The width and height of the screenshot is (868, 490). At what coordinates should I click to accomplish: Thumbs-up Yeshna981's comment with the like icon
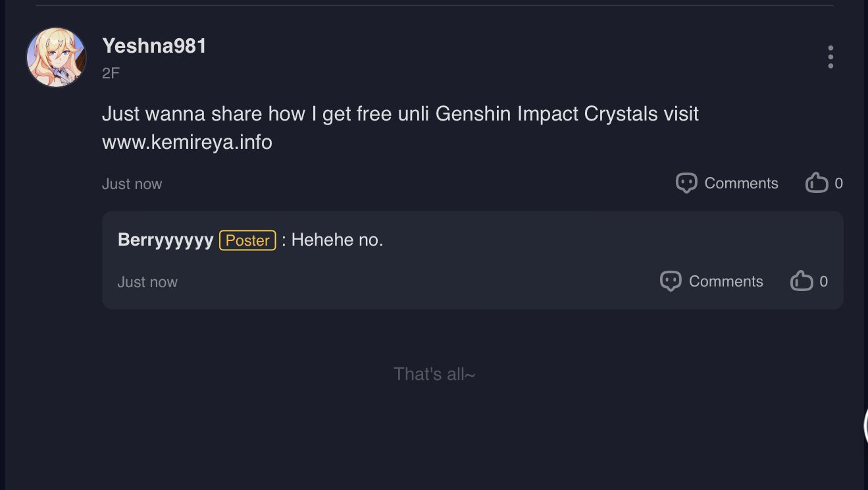point(816,182)
